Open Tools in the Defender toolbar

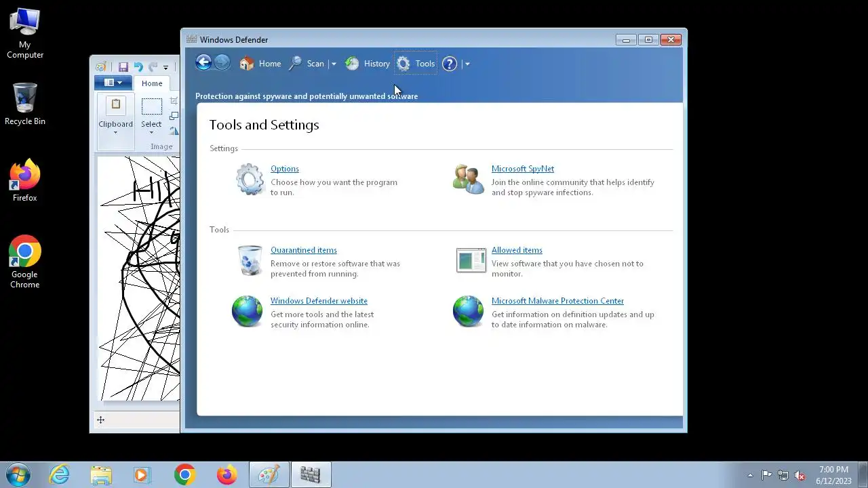pos(416,64)
